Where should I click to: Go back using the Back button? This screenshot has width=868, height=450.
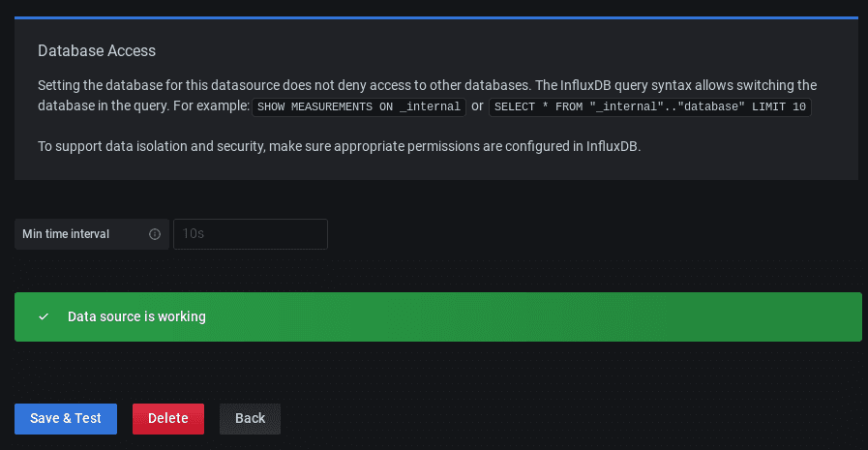coord(250,418)
